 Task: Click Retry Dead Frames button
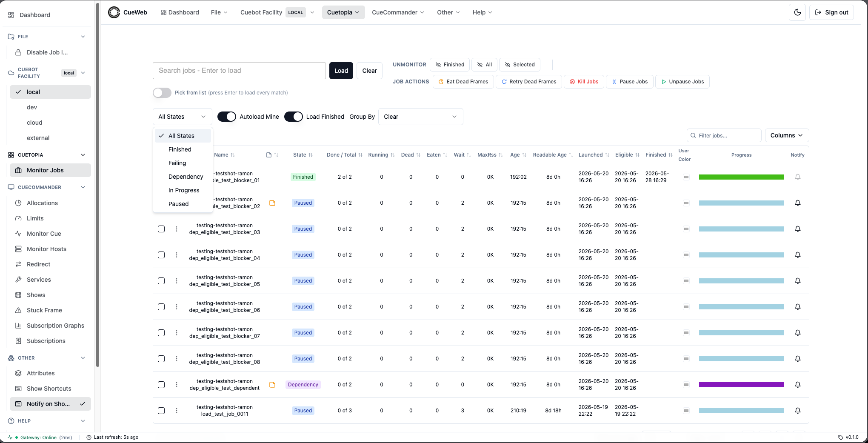529,82
